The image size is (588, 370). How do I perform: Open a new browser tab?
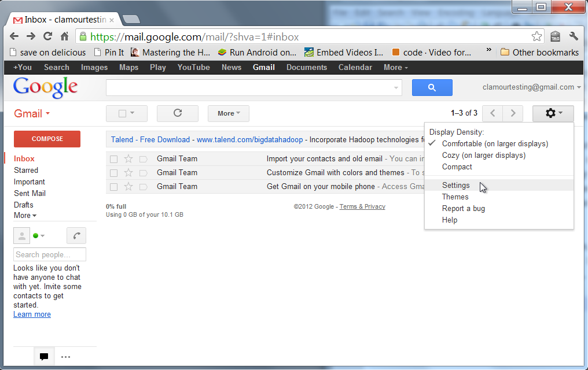click(x=131, y=19)
